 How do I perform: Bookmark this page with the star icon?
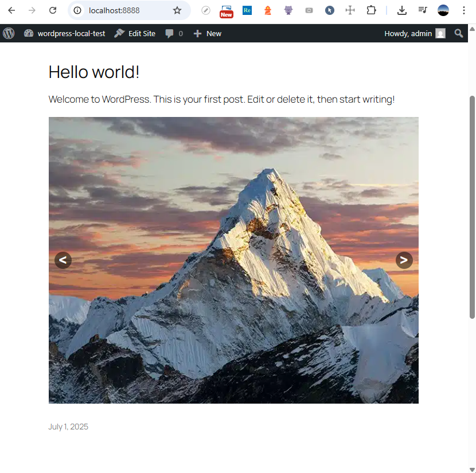pyautogui.click(x=177, y=10)
